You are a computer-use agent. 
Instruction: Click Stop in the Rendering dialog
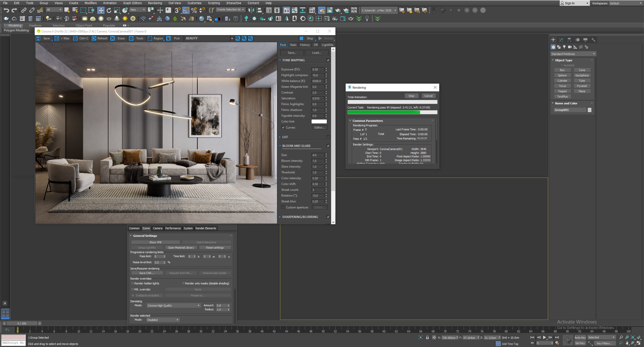tap(411, 96)
